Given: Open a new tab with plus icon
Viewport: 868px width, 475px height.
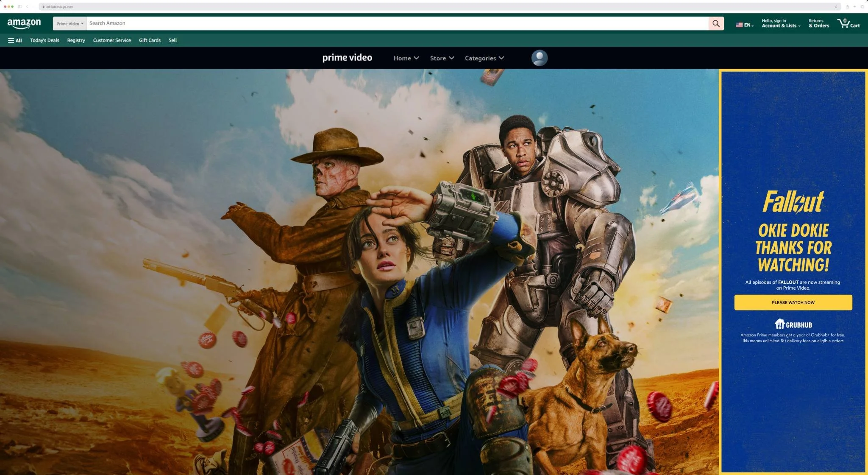Looking at the screenshot, I should click(854, 6).
